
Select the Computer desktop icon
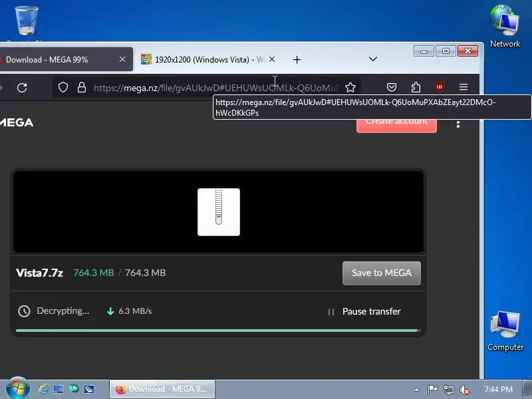[x=505, y=331]
